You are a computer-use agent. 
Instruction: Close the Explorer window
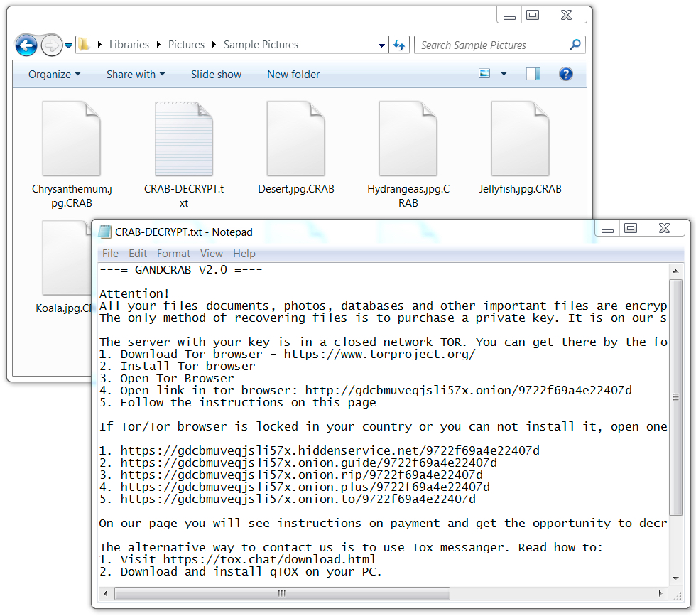(566, 15)
